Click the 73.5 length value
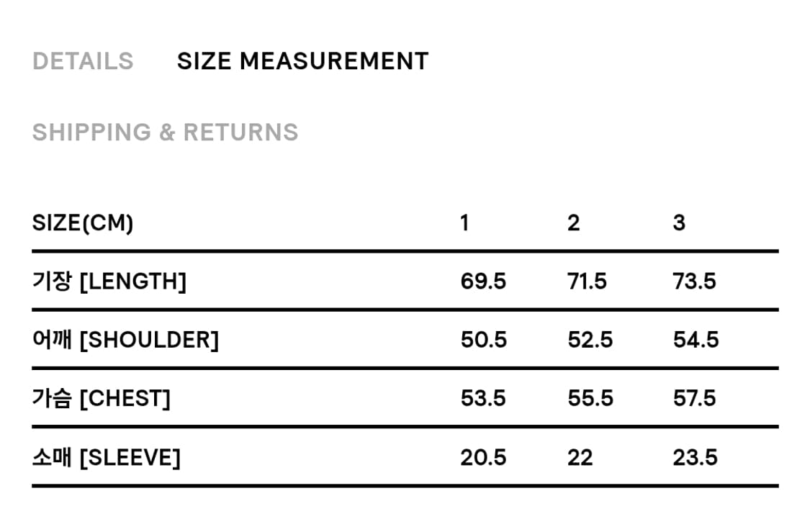Viewport: 810px width, 532px height. 694,281
